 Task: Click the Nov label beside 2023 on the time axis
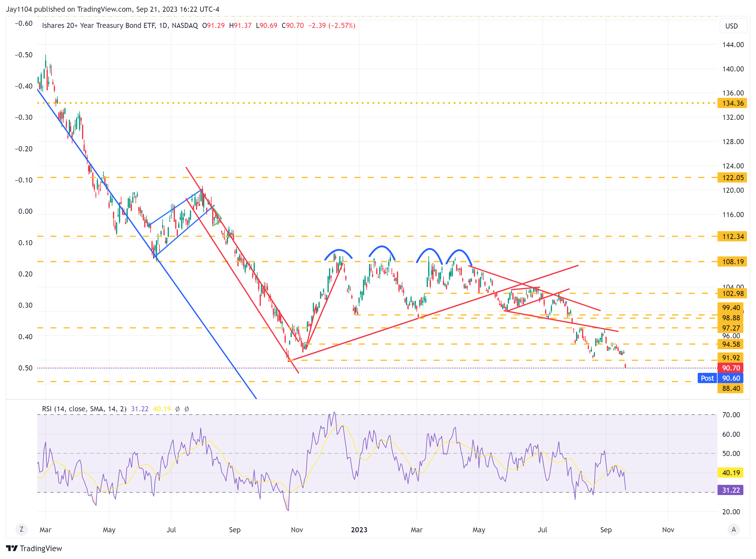point(297,530)
